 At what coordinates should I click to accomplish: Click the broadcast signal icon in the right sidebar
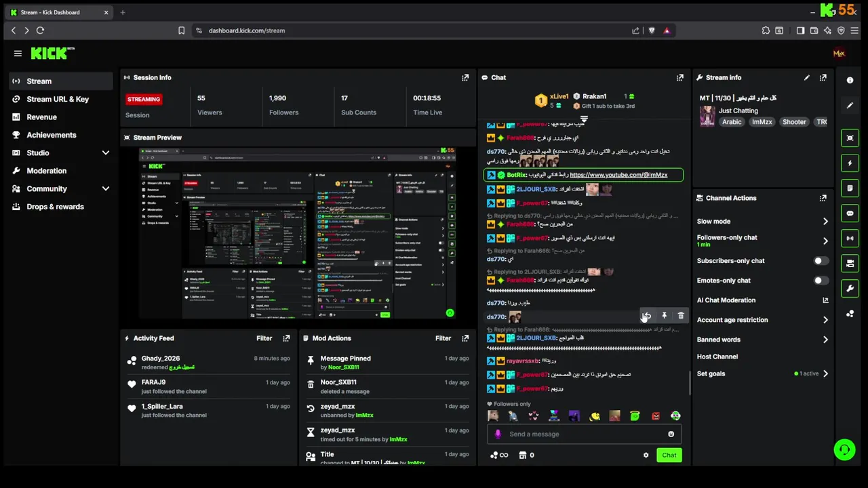tap(850, 238)
